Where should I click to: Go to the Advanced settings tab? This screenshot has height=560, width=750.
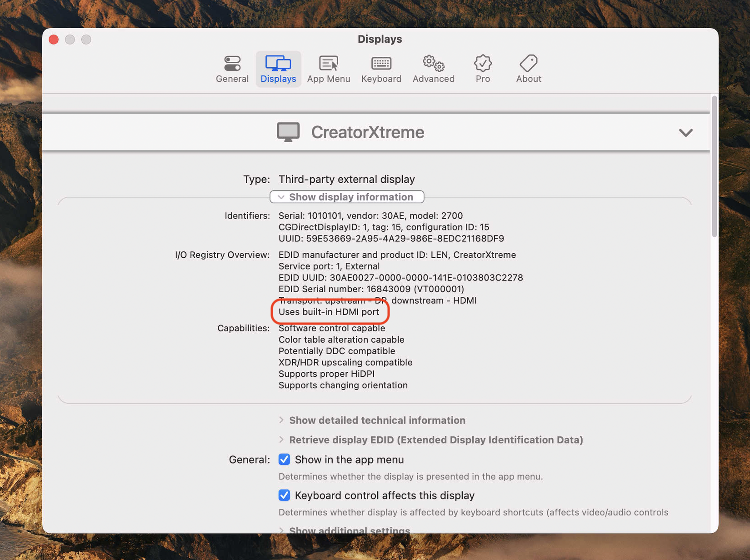pyautogui.click(x=433, y=69)
